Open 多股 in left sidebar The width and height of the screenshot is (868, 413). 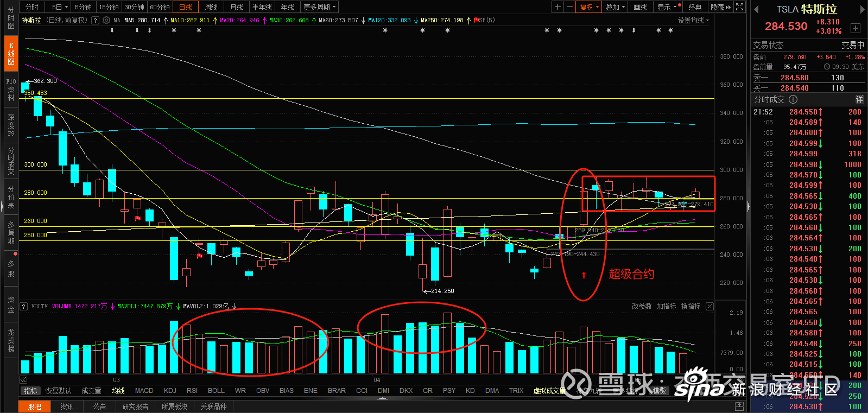[11, 268]
